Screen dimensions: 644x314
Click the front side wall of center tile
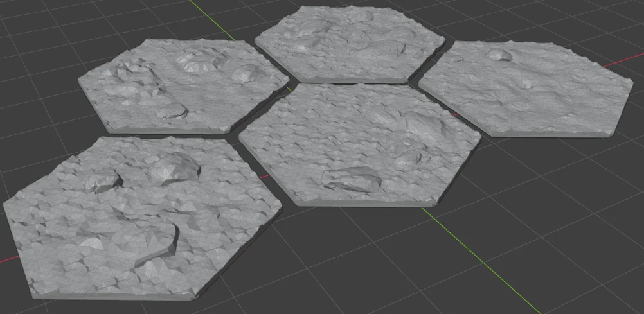360,203
